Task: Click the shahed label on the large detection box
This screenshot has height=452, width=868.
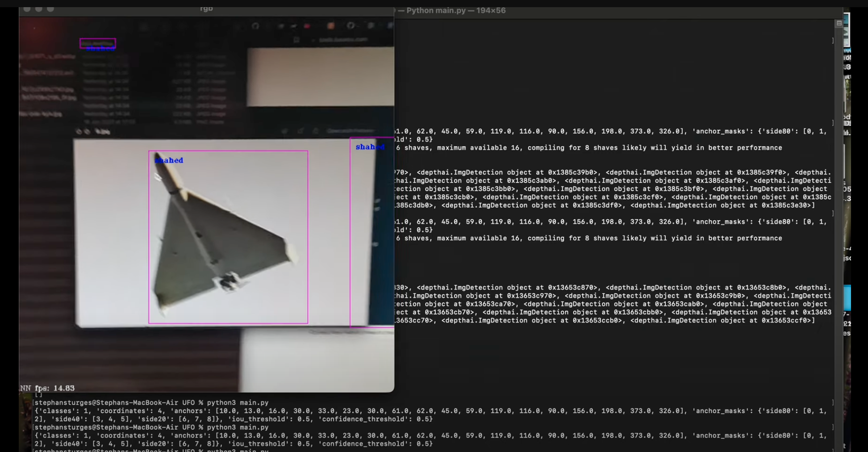Action: coord(170,160)
